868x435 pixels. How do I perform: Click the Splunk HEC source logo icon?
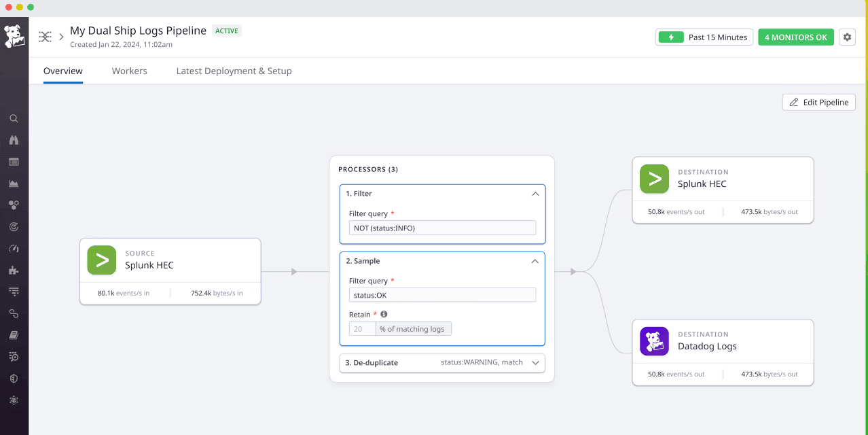102,260
